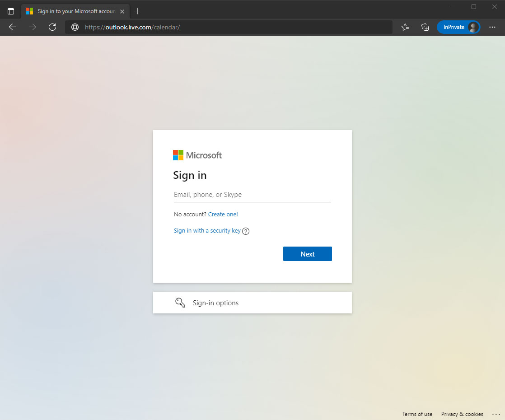Click the footer more options ellipsis
This screenshot has width=505, height=420.
click(x=496, y=414)
